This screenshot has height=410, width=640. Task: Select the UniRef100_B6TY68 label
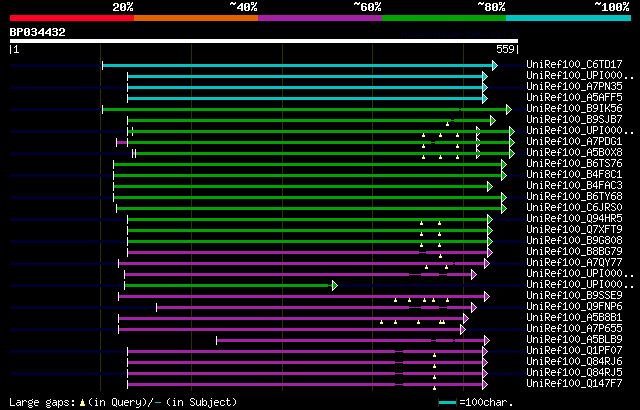[x=574, y=196]
